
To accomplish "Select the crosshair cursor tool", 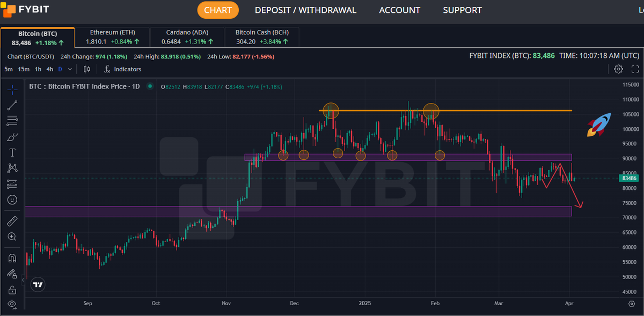I will [12, 89].
